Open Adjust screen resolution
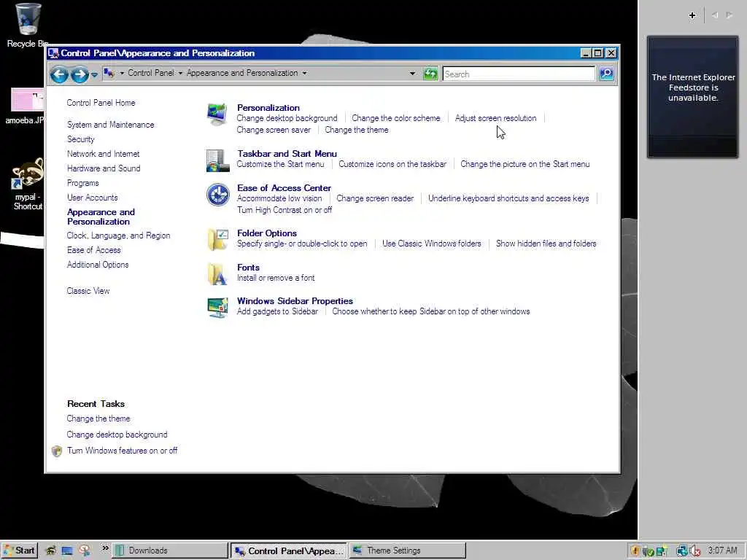The width and height of the screenshot is (747, 560). pos(495,118)
